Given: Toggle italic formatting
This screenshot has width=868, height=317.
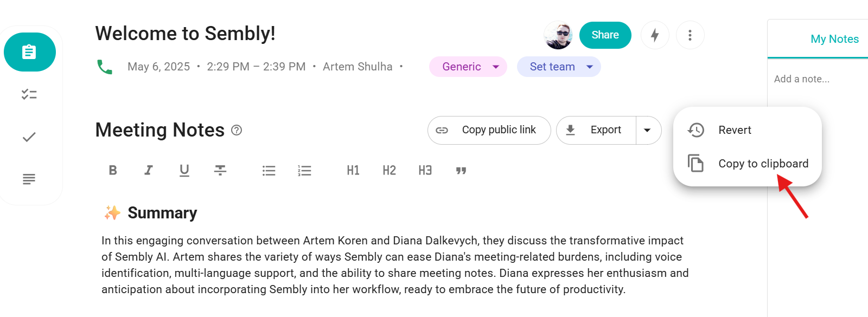Looking at the screenshot, I should pos(148,171).
